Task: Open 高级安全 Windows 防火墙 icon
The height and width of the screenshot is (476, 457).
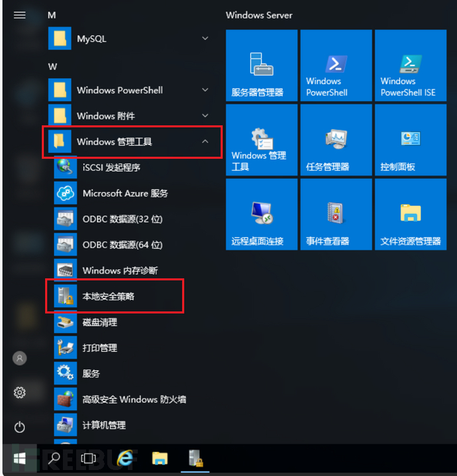Action: tap(66, 399)
